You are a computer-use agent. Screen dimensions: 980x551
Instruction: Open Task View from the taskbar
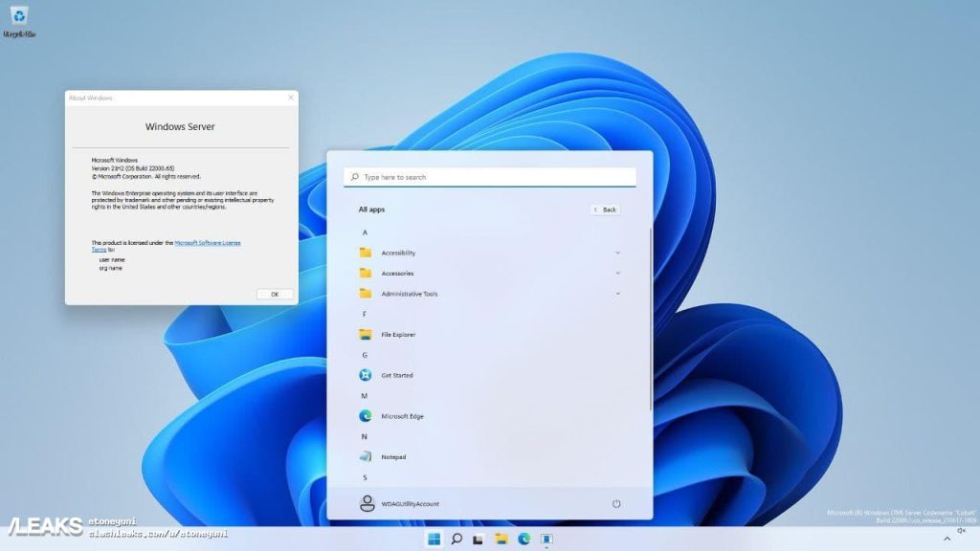tap(477, 538)
